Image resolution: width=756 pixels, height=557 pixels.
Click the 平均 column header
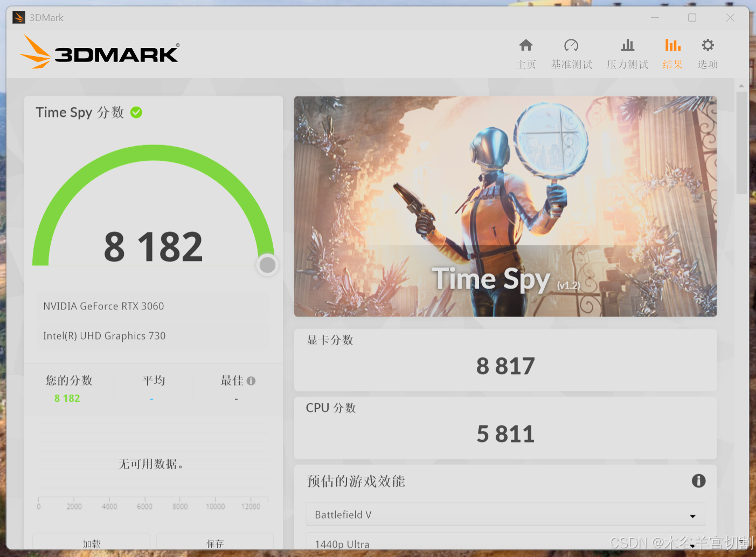click(154, 381)
